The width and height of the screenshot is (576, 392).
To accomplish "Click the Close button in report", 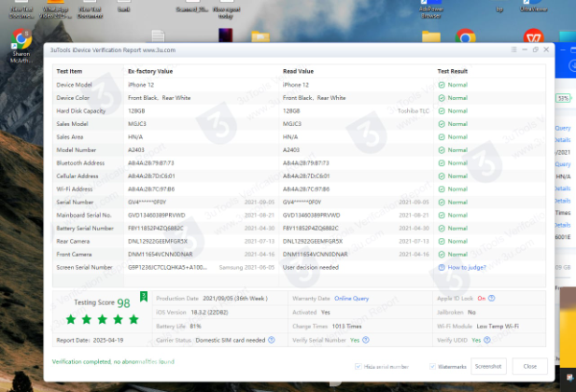I will click(x=529, y=366).
